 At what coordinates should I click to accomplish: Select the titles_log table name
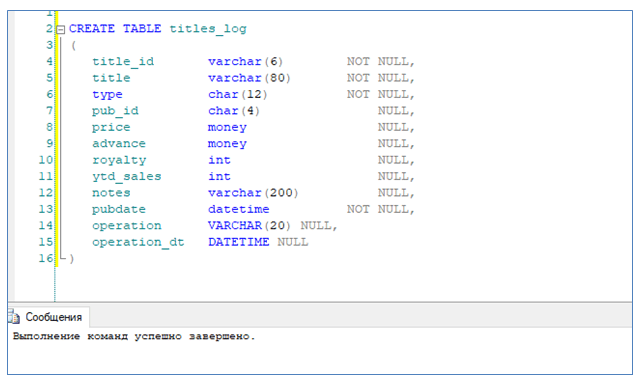tap(208, 29)
